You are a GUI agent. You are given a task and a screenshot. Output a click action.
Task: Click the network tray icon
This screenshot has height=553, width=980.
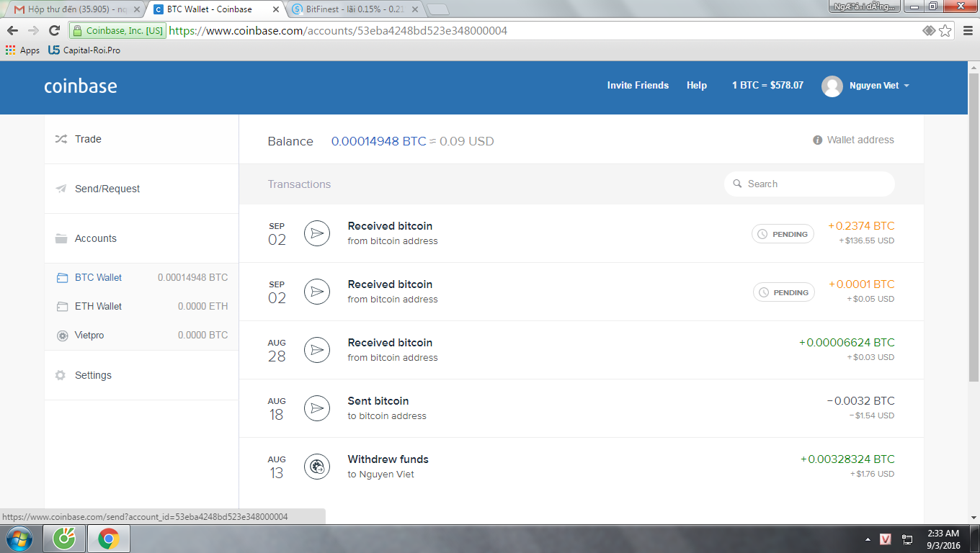[907, 539]
